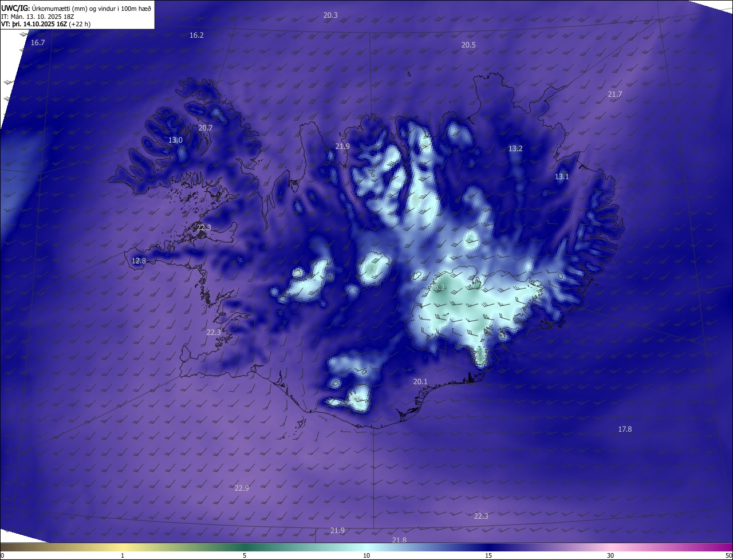The image size is (733, 560).
Task: Click the 13.0 value label
Action: (175, 140)
